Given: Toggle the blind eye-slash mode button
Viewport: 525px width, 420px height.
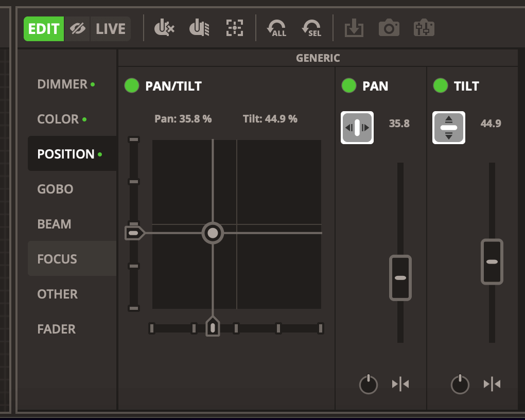Looking at the screenshot, I should [x=77, y=29].
